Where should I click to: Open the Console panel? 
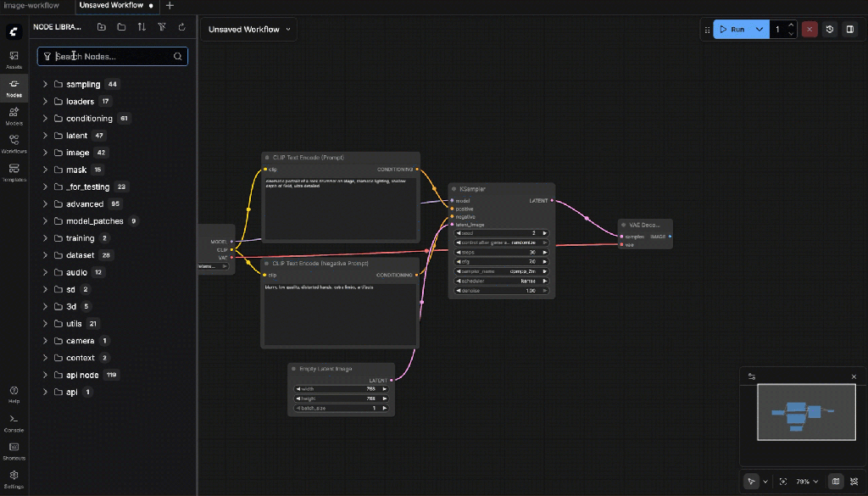[x=14, y=422]
